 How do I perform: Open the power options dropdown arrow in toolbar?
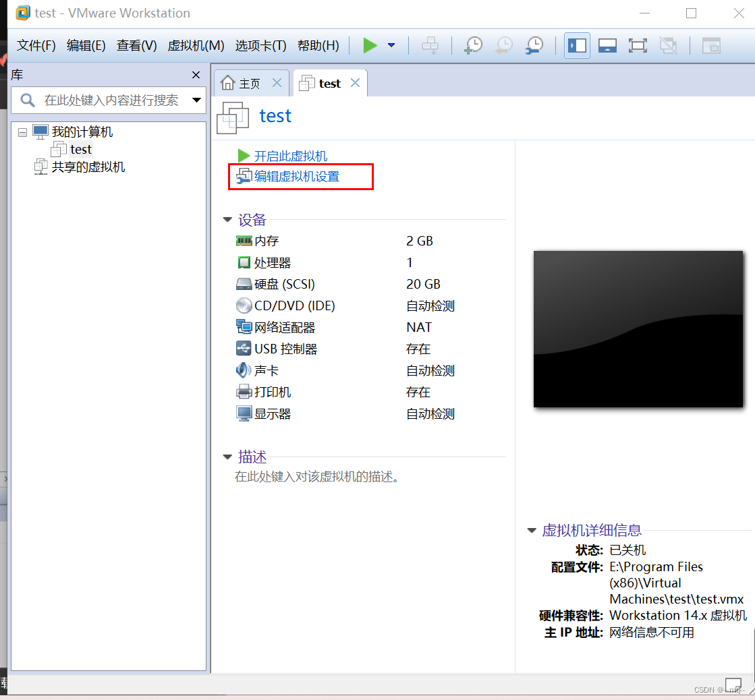391,45
